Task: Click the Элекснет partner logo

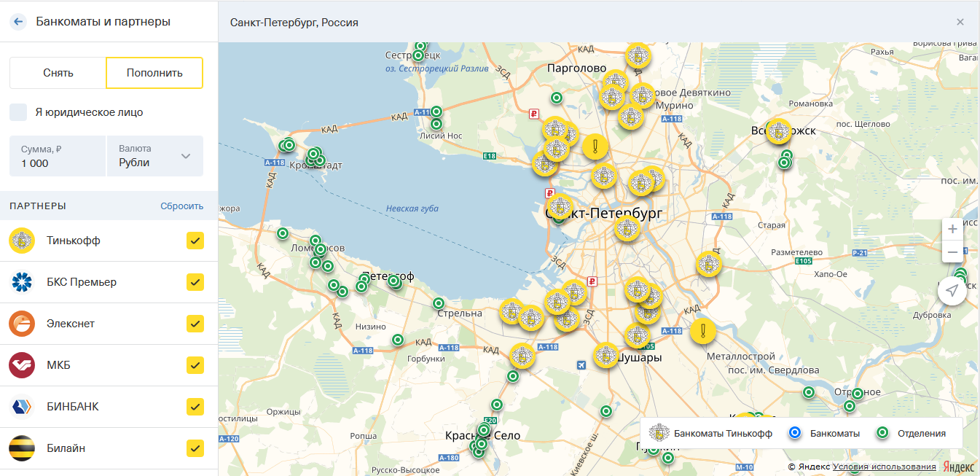Action: tap(22, 324)
